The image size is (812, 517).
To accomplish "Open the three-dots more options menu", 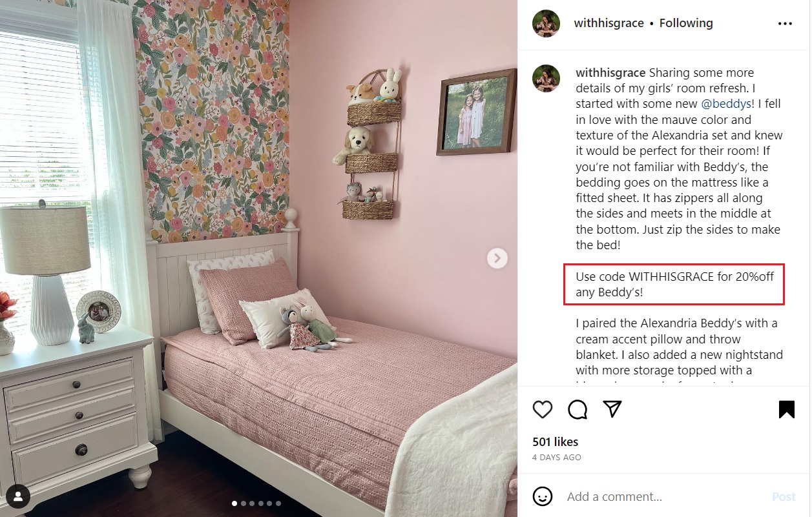I will coord(785,23).
